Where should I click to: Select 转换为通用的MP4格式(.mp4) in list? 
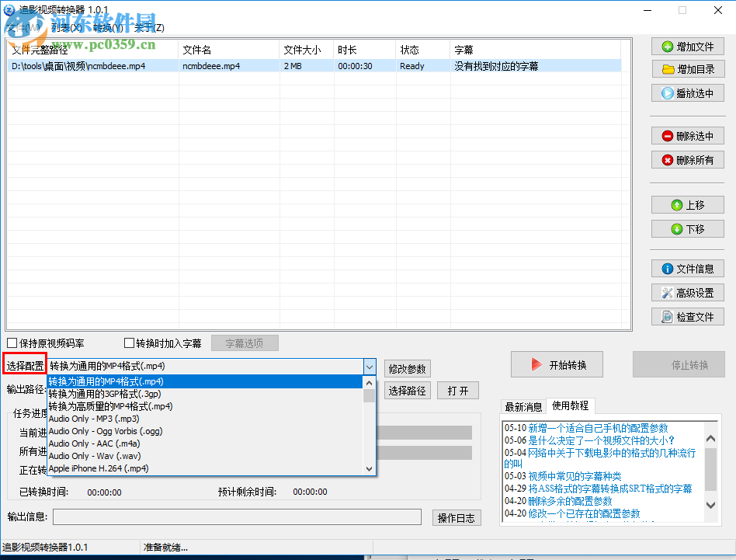(x=206, y=381)
